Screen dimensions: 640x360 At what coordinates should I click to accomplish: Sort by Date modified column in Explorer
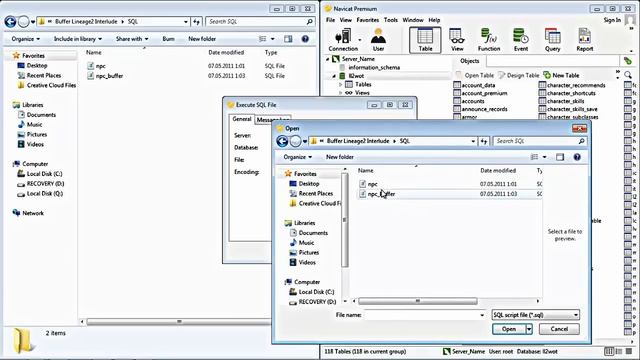point(226,53)
